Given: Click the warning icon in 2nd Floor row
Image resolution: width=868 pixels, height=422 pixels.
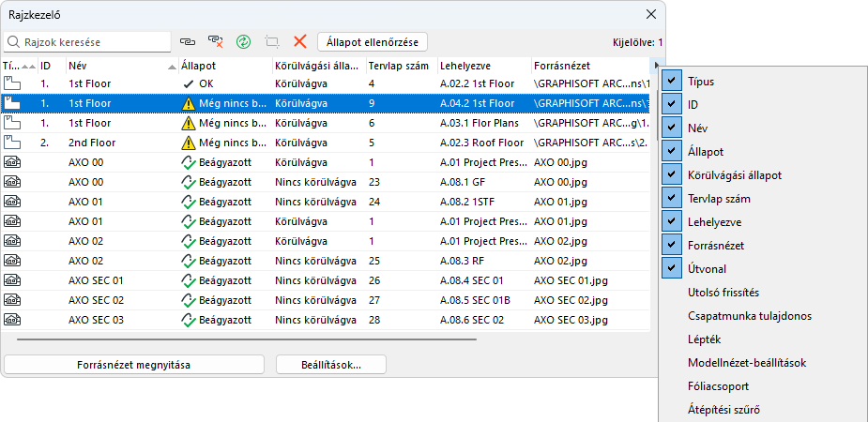Looking at the screenshot, I should pos(189,143).
